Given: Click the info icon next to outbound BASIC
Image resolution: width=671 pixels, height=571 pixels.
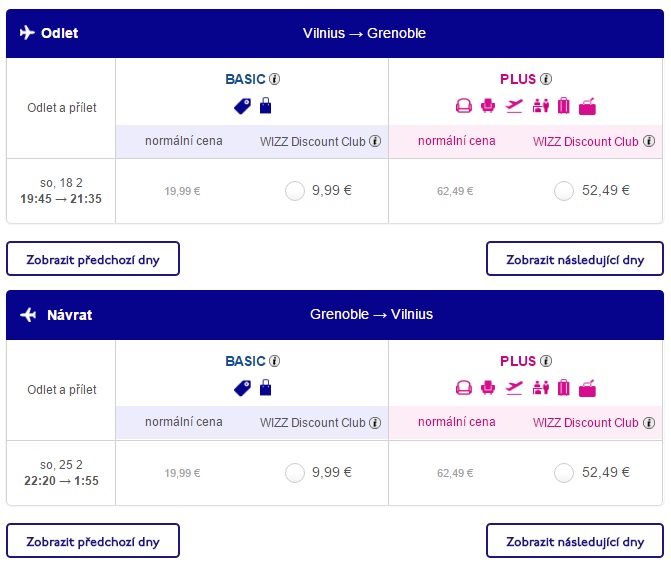Looking at the screenshot, I should (274, 79).
